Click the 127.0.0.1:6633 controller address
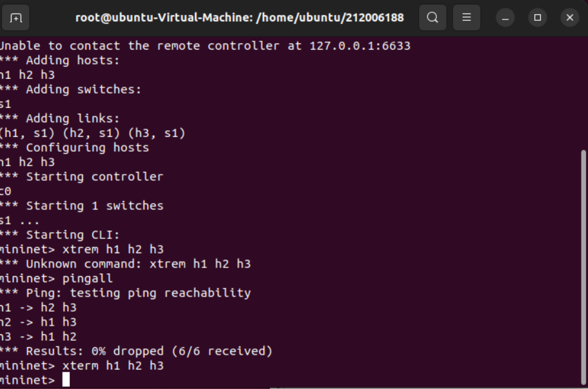The width and height of the screenshot is (588, 389). [x=360, y=46]
